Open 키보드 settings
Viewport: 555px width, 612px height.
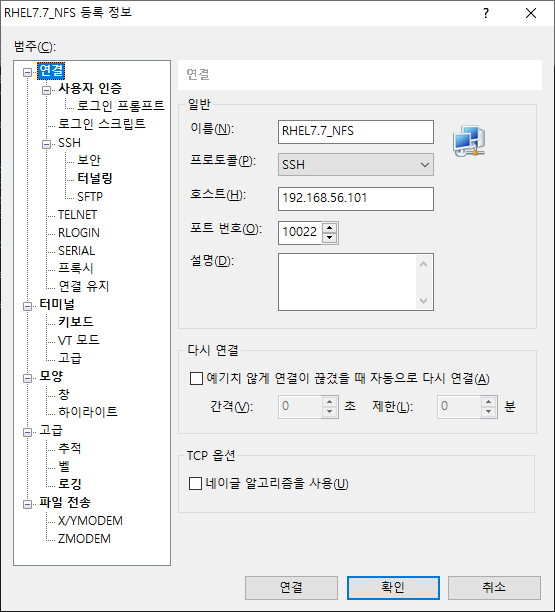pos(76,322)
